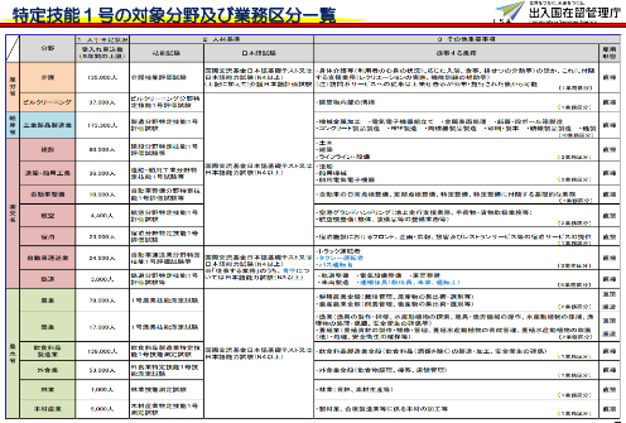This screenshot has width=626, height=423.
Task: Select the 外食業 field cell
Action: tap(48, 370)
